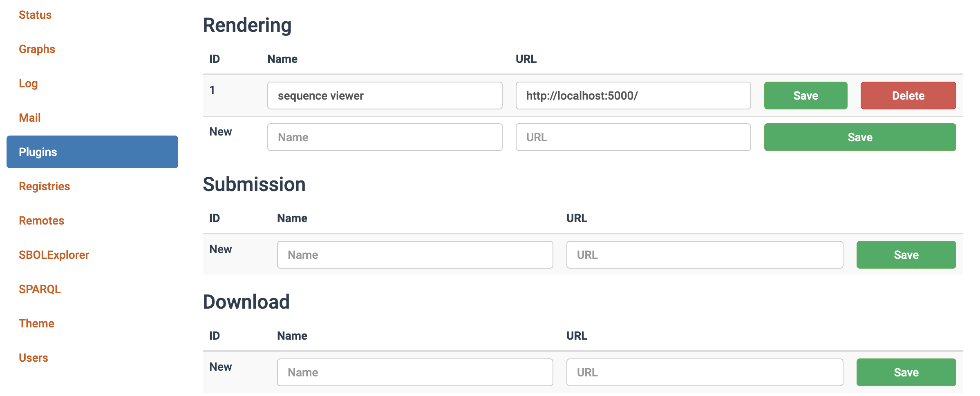Focus the new Rendering plugin Name field

385,137
